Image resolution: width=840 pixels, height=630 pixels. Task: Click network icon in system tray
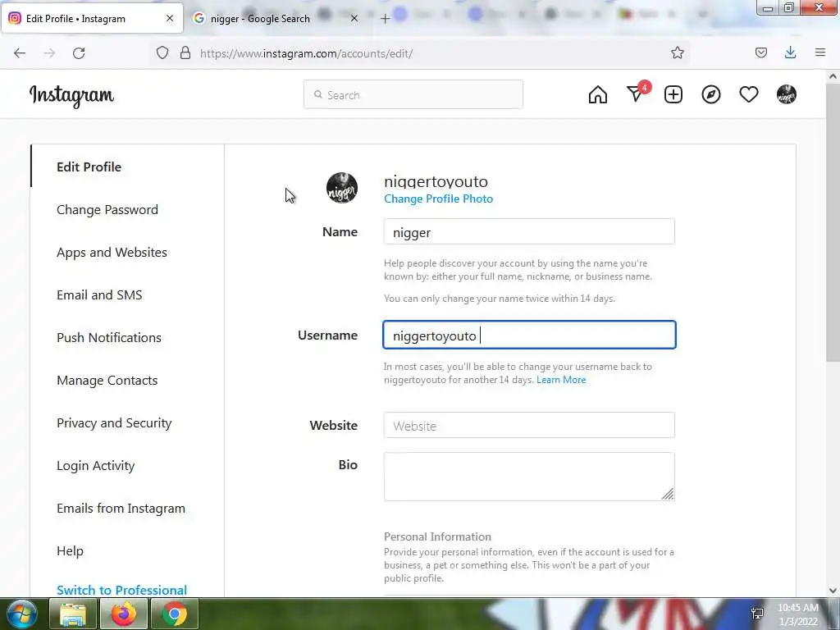[x=757, y=614]
